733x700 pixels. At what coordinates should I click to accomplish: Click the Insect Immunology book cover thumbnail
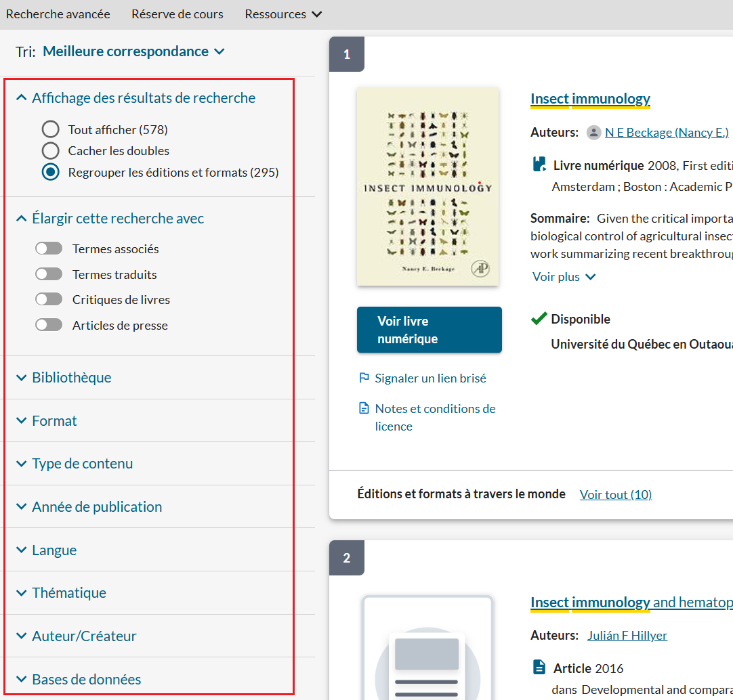(427, 187)
